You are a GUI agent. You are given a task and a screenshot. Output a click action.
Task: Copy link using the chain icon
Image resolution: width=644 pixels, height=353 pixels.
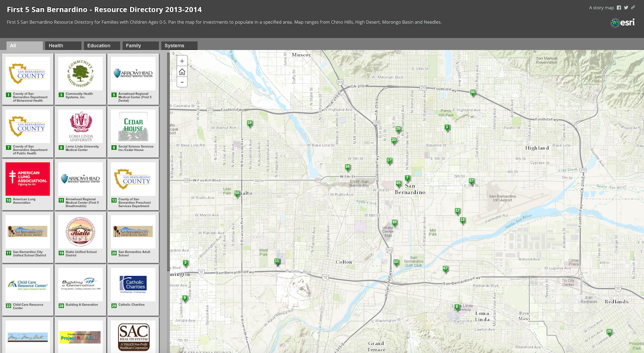point(633,8)
